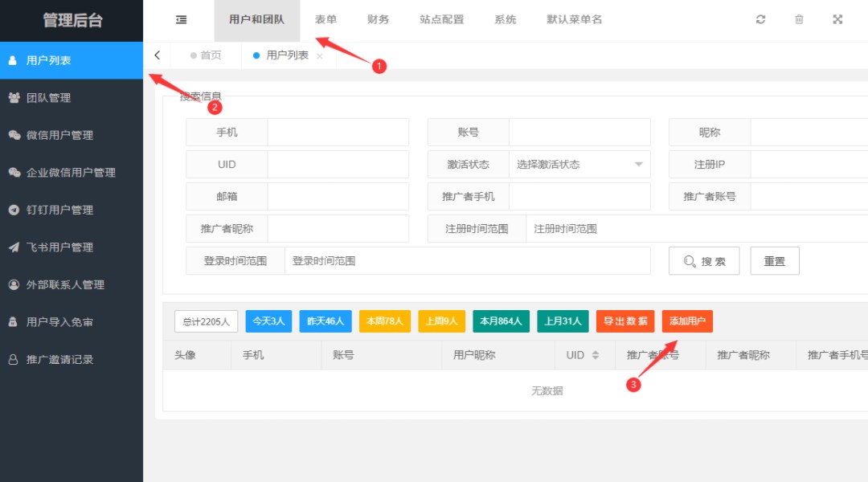
Task: Open 团队管理 in the sidebar
Action: pyautogui.click(x=48, y=98)
